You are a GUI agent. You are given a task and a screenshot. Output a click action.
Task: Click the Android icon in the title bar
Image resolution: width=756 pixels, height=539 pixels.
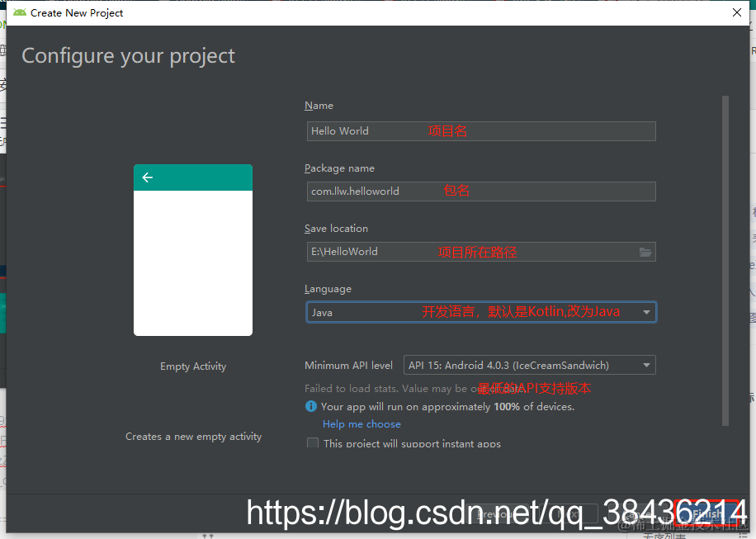[20, 12]
